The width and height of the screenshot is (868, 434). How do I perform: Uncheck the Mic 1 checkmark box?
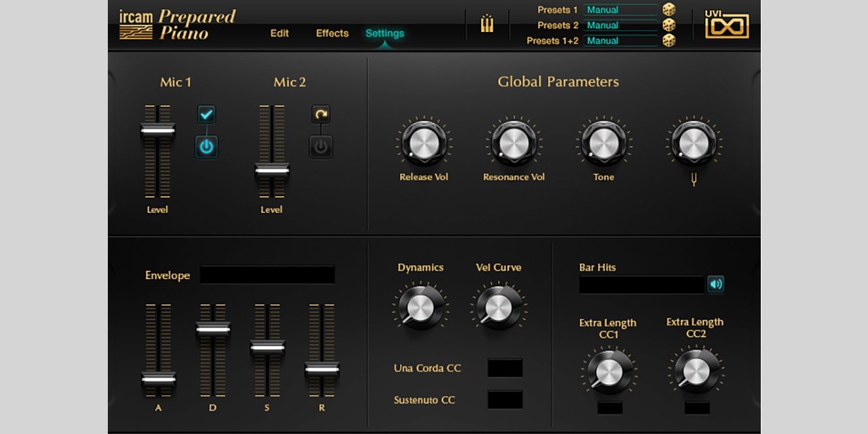207,114
